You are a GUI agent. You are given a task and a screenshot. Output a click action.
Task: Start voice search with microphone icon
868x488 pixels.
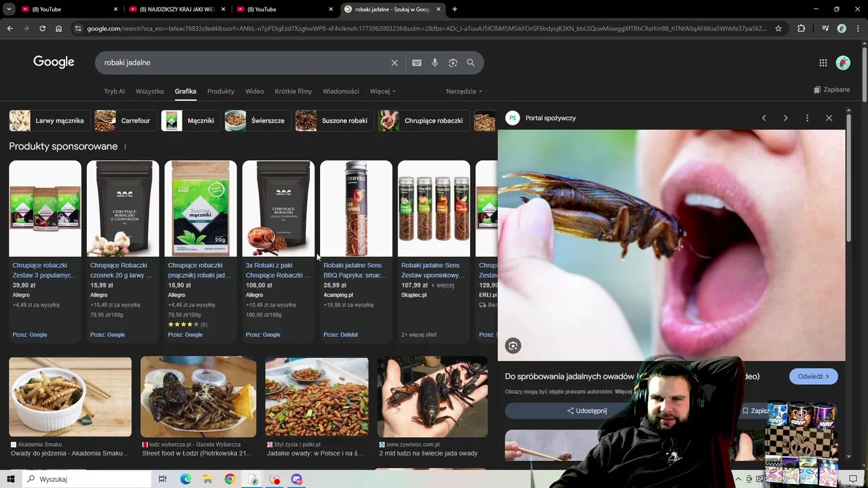[x=435, y=62]
